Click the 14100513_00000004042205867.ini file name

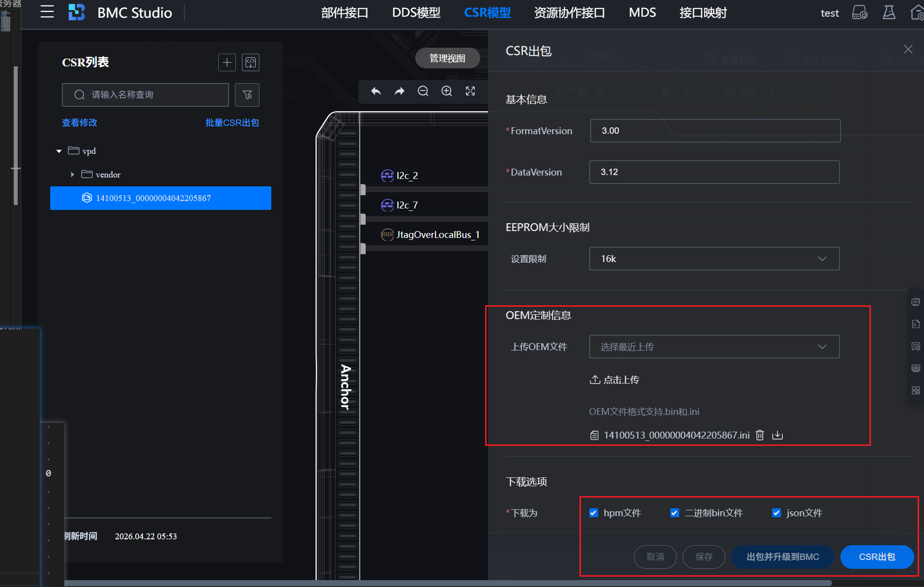pos(677,435)
